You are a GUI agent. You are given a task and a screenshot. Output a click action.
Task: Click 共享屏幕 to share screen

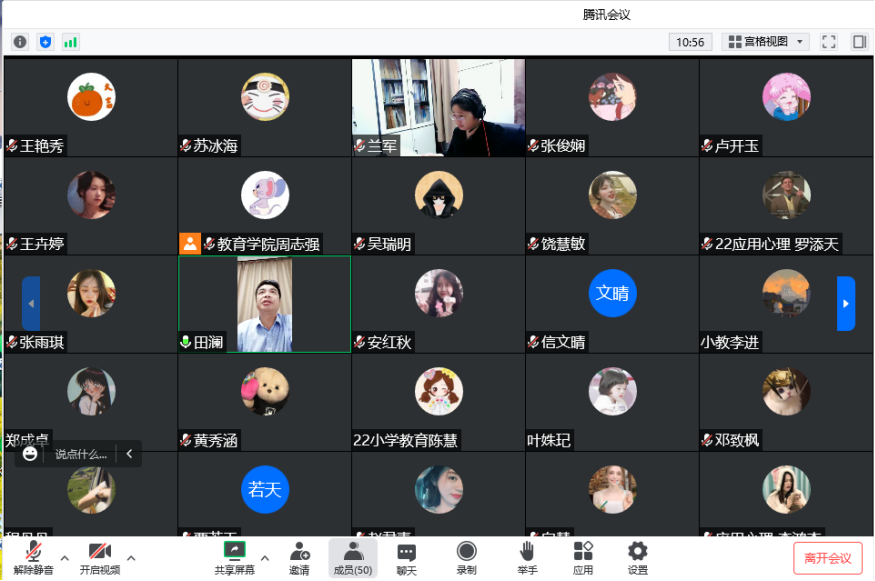[x=234, y=558]
